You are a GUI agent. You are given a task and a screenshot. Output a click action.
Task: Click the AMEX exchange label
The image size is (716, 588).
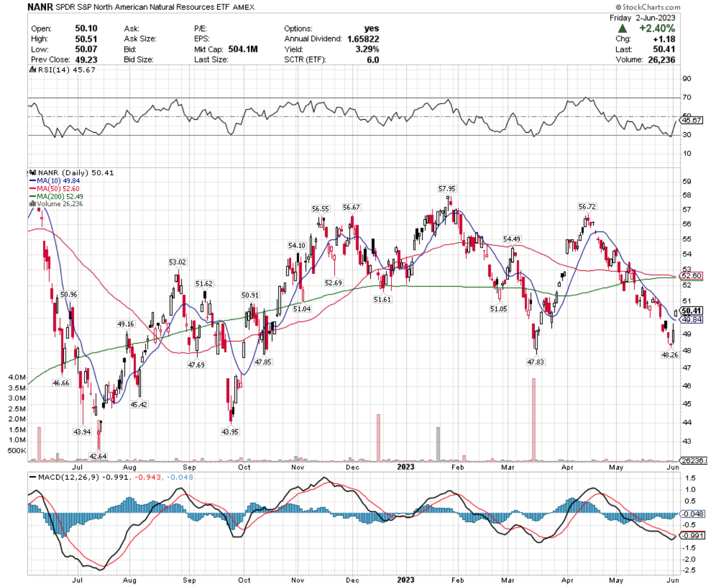244,8
